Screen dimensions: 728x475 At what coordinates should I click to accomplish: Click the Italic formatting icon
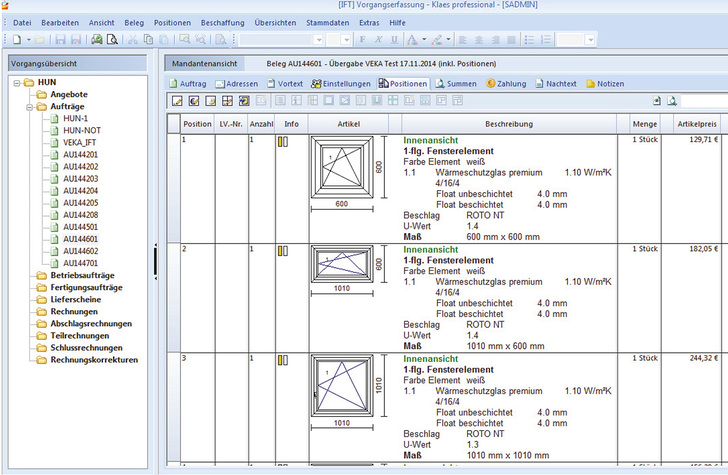377,40
